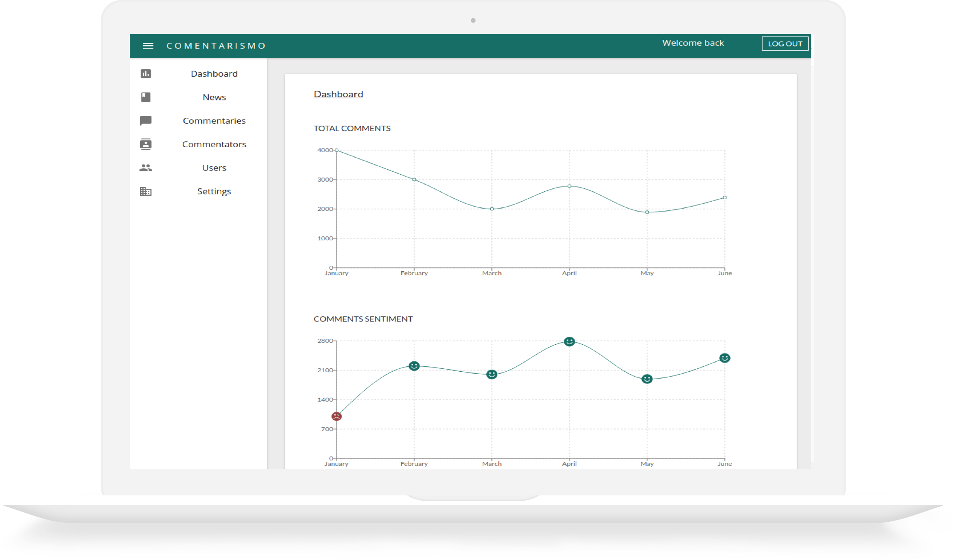Open the Users menu entry
The width and height of the screenshot is (955, 560).
(x=214, y=168)
